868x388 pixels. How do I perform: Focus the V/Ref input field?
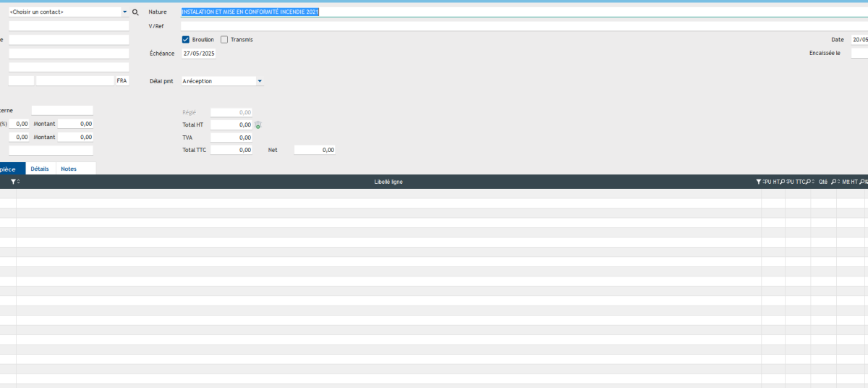pyautogui.click(x=506, y=26)
